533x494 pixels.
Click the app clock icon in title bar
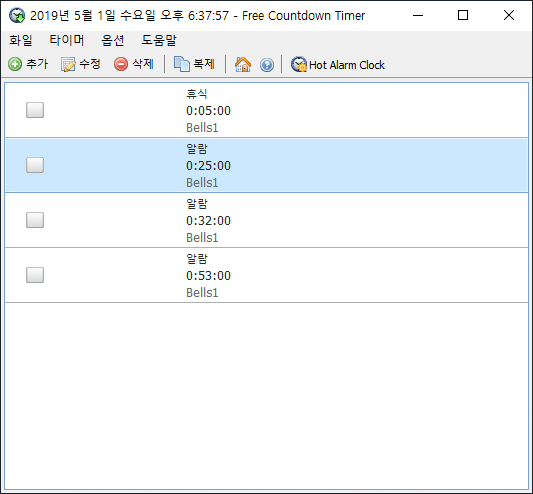(x=17, y=16)
